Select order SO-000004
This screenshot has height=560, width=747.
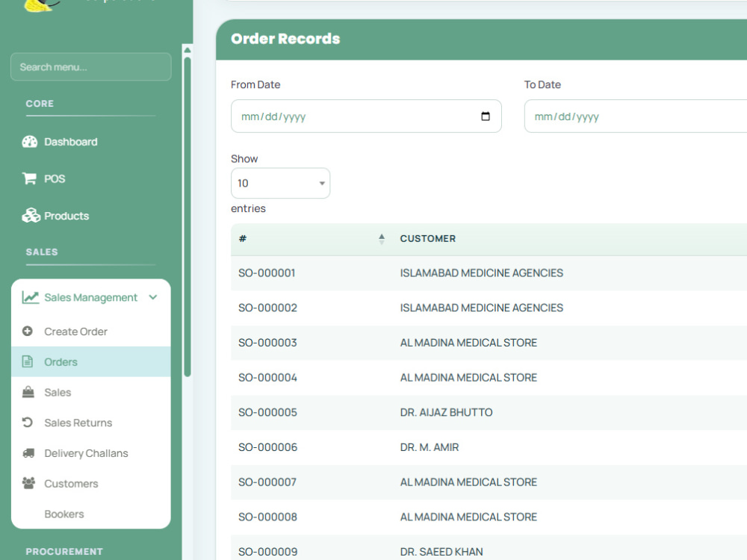267,378
